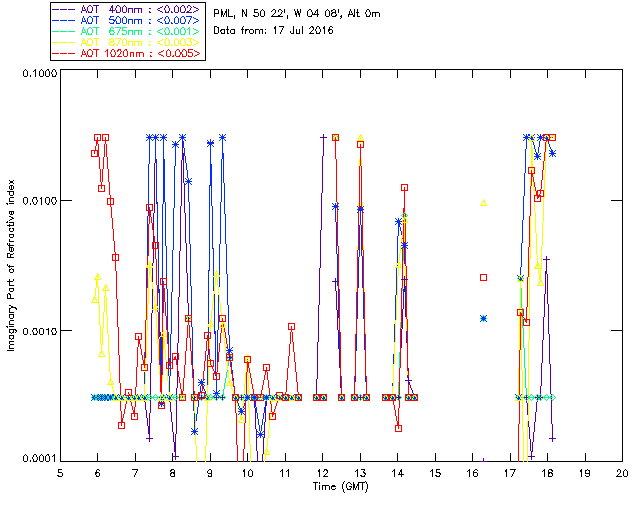Click the x-axis tick label 19
Image resolution: width=640 pixels, height=512 pixels.
[x=585, y=473]
